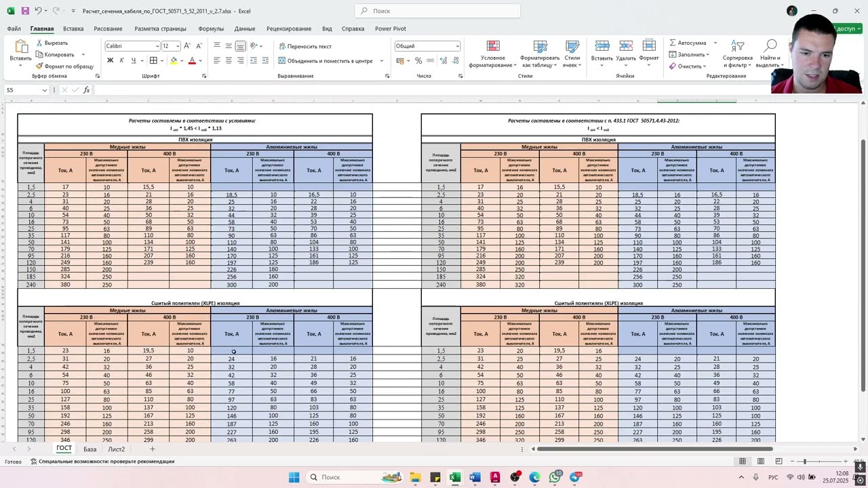Click the vertical scrollbar
Viewport: 868px width, 488px height.
863,264
